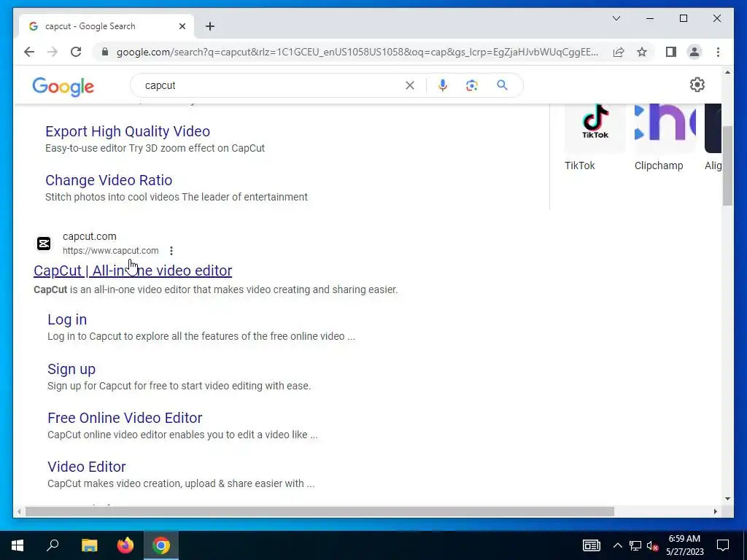Search by image with Google Lens icon

[x=472, y=85]
